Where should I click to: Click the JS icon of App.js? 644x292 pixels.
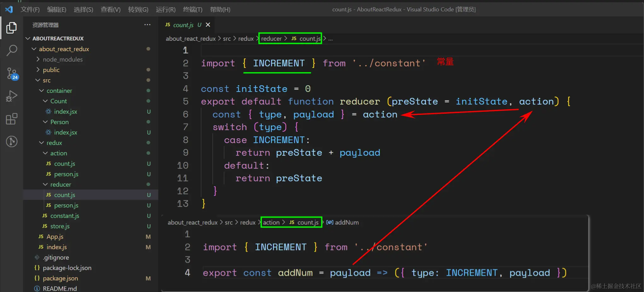click(41, 236)
